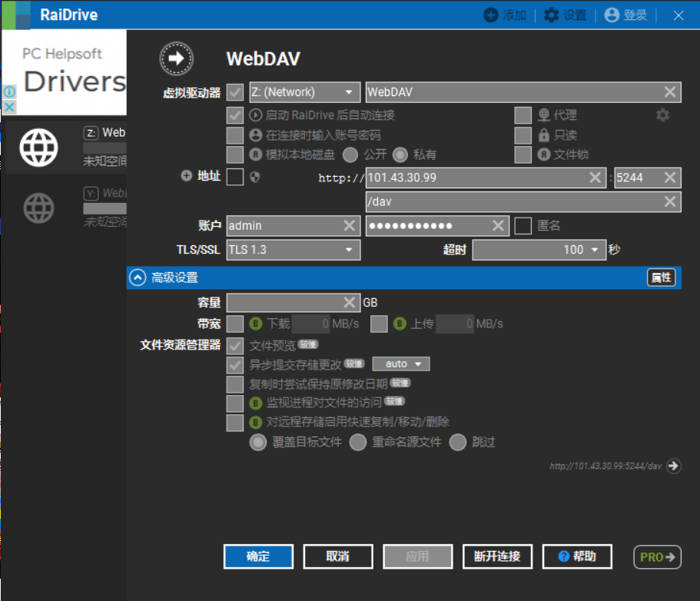
Task: Select the private (私有) radio button
Action: pos(400,155)
